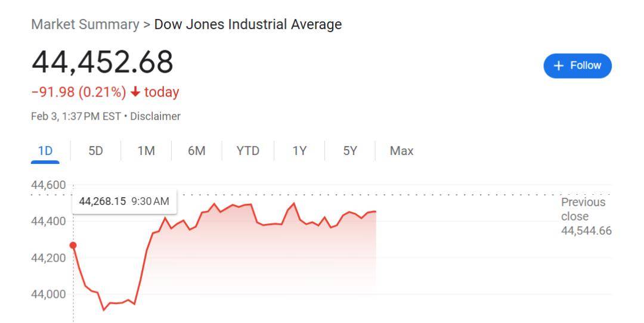Switch to the 5D chart tab
Image resolution: width=644 pixels, height=323 pixels.
click(95, 151)
